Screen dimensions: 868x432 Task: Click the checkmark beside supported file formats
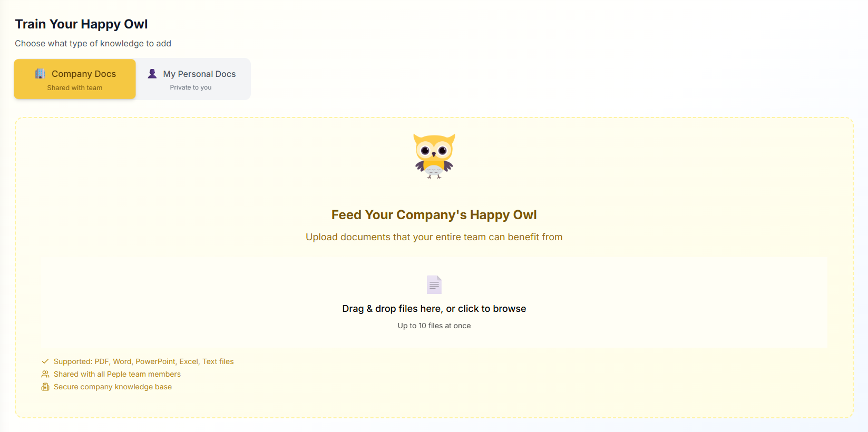pyautogui.click(x=45, y=361)
